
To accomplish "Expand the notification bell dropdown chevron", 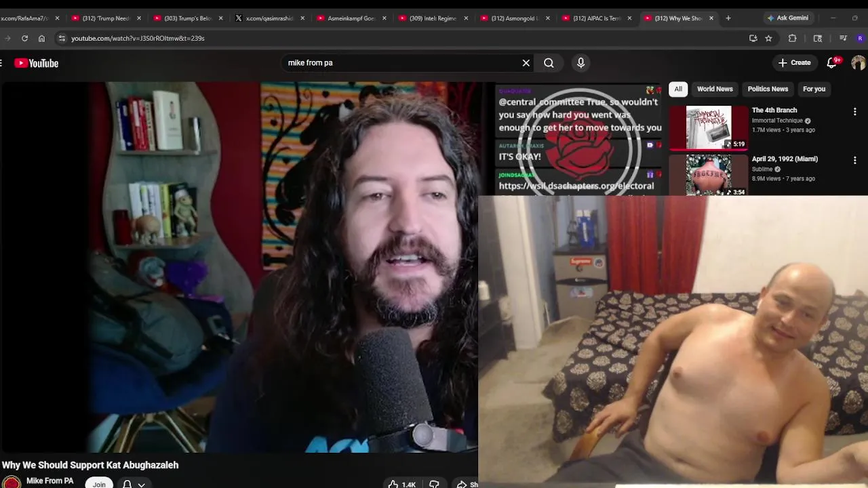I will (141, 485).
